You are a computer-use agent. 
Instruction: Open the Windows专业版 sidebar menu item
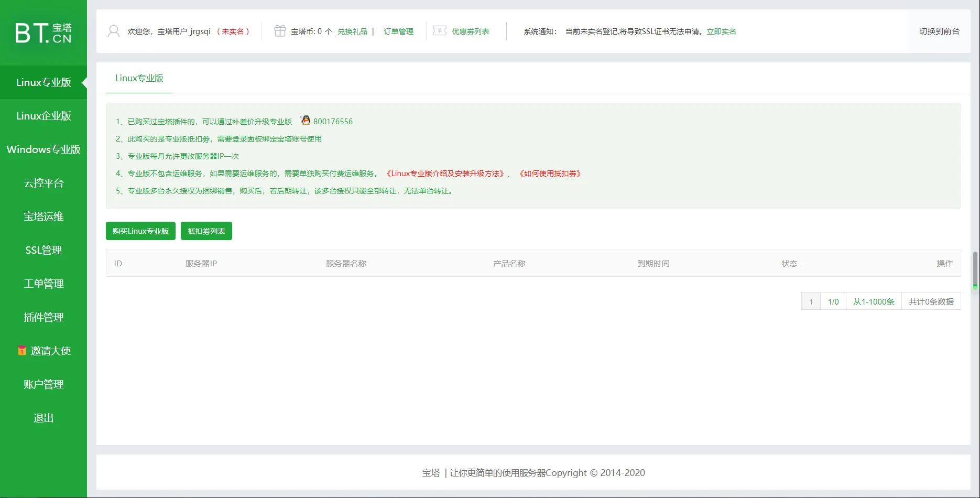pos(43,149)
